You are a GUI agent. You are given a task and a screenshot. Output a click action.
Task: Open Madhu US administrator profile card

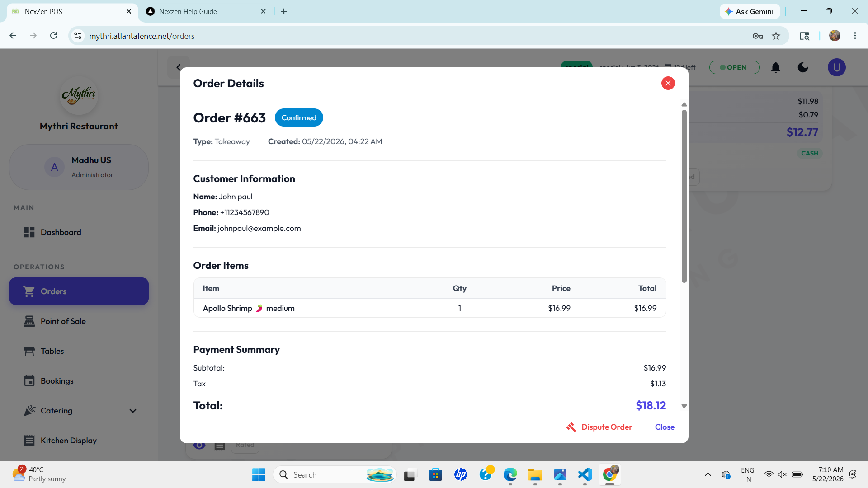coord(79,167)
